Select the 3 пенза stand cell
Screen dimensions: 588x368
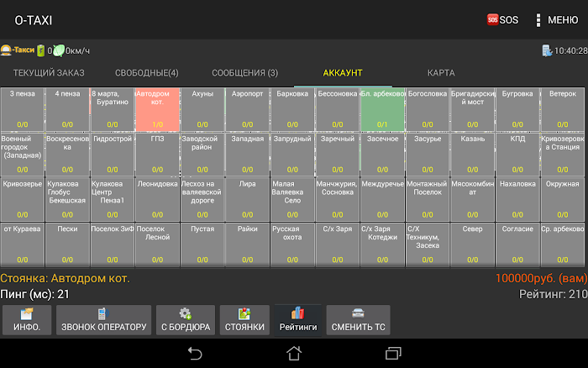click(x=23, y=109)
